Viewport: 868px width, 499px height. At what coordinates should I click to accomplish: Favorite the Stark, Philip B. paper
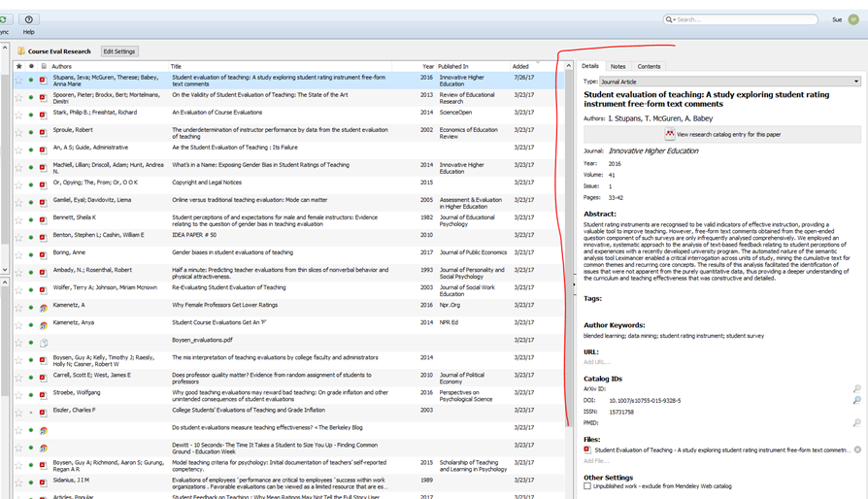pyautogui.click(x=18, y=116)
